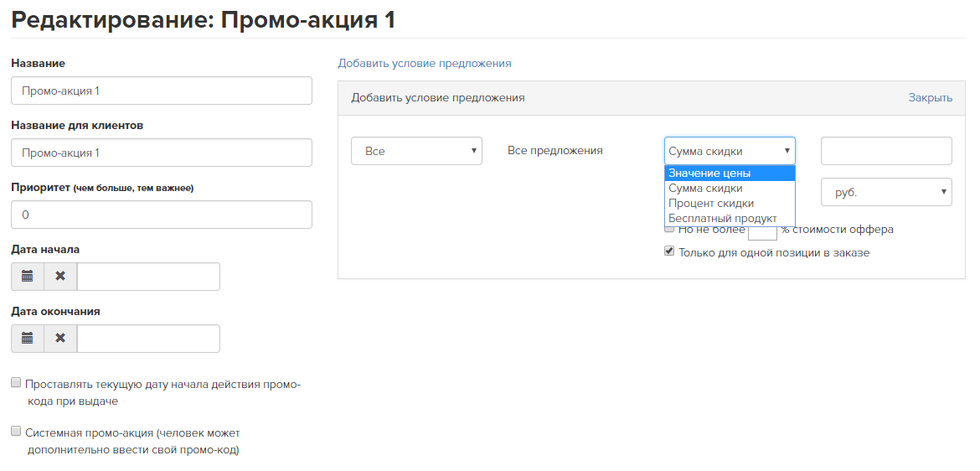
Task: Click the Дата окончания text field
Action: (x=149, y=339)
